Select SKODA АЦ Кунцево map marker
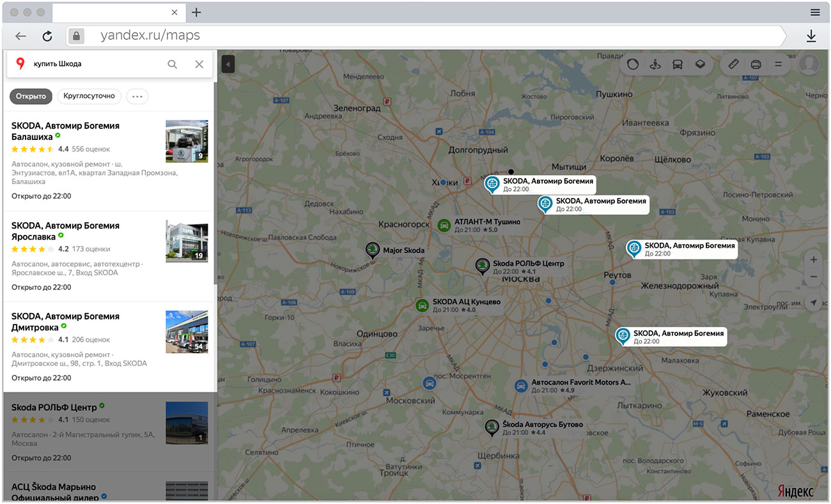 pos(422,305)
